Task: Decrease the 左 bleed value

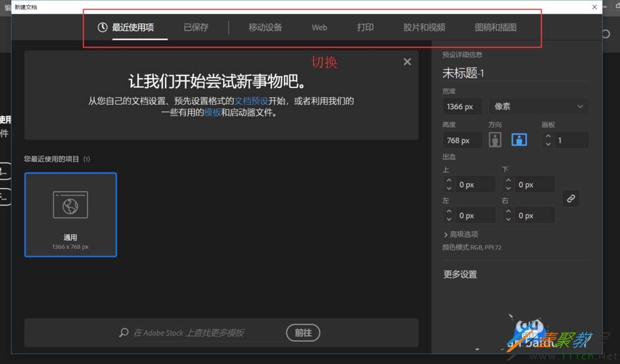Action: pyautogui.click(x=449, y=219)
